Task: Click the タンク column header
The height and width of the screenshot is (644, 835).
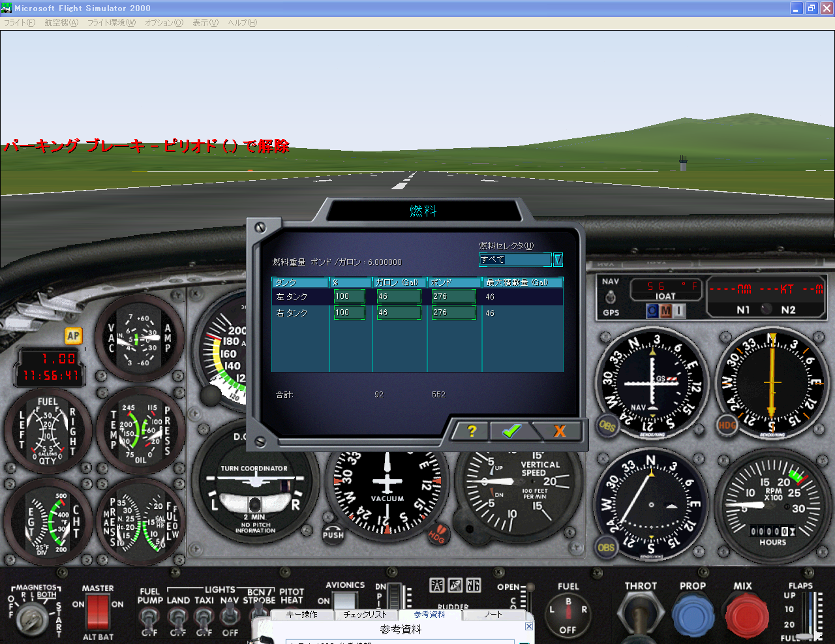Action: click(x=300, y=283)
